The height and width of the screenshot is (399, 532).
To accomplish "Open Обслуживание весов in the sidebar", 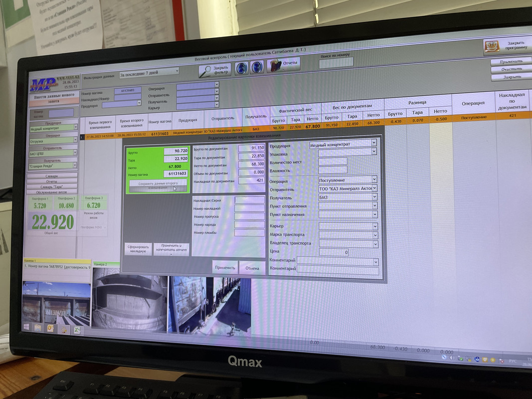I will tap(52, 192).
